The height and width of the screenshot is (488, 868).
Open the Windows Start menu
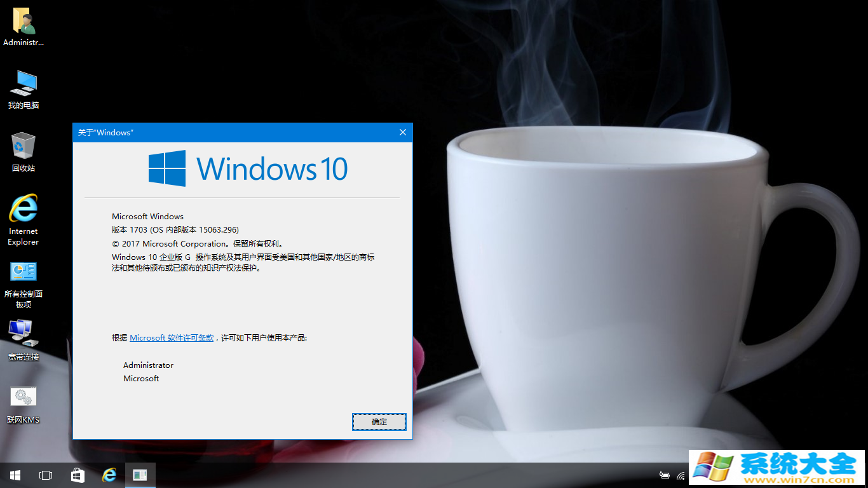pyautogui.click(x=15, y=475)
